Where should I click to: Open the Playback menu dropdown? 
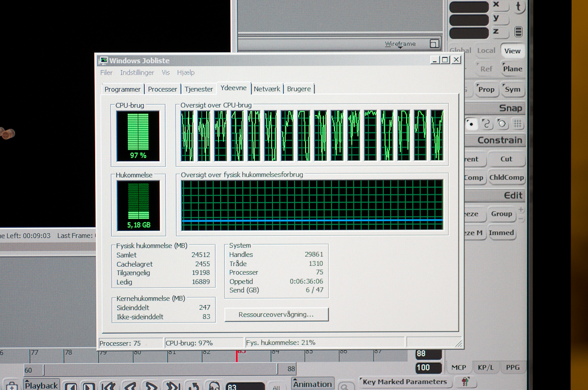point(42,384)
